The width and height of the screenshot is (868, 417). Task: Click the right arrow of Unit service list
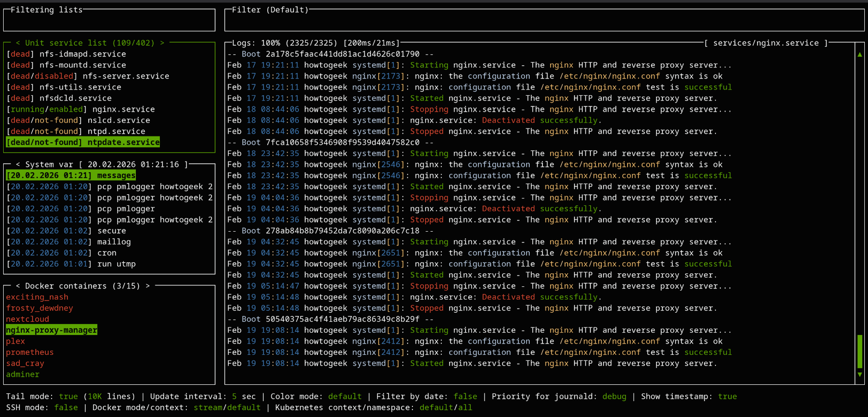[x=162, y=43]
